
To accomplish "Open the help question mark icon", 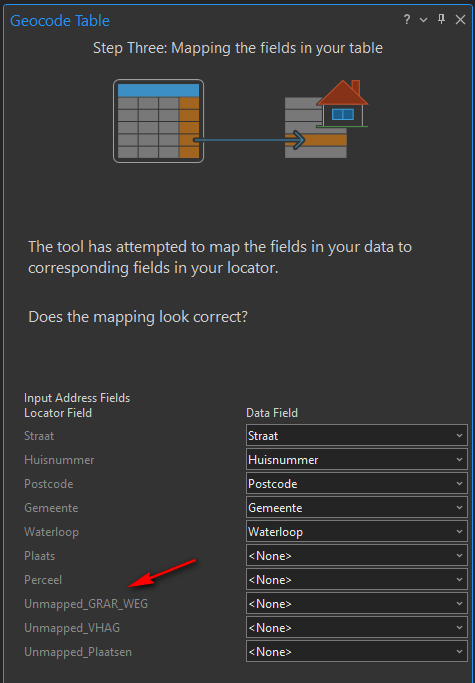I will coord(407,20).
